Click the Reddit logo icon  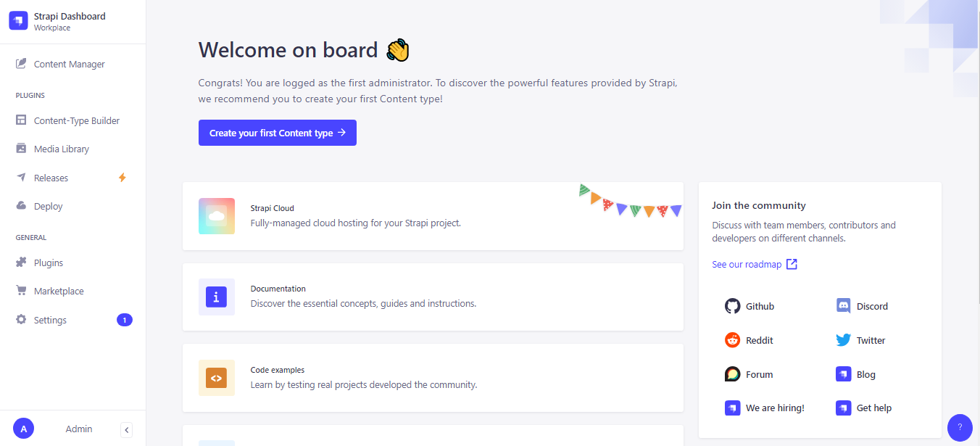click(x=732, y=340)
